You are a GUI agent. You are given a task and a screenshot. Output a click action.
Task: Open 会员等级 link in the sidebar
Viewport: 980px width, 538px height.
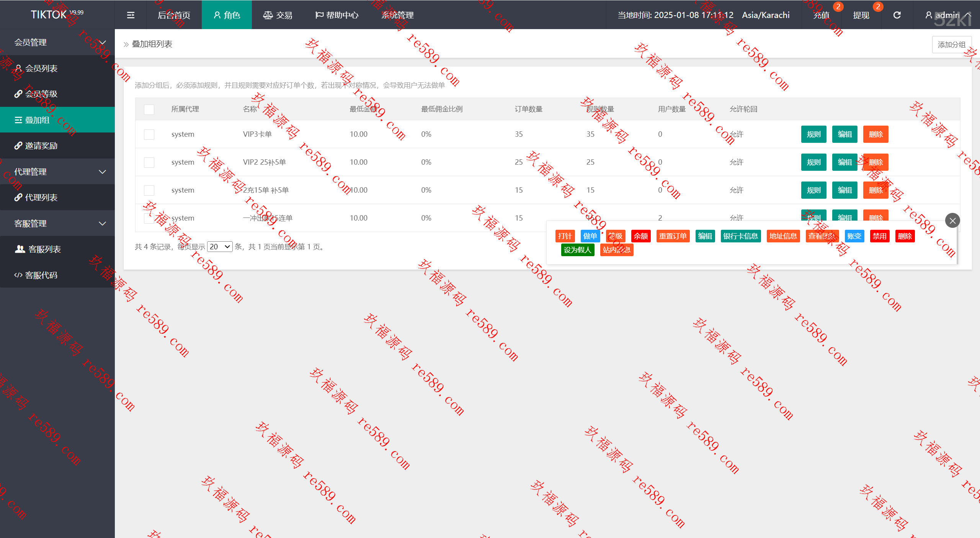[41, 94]
